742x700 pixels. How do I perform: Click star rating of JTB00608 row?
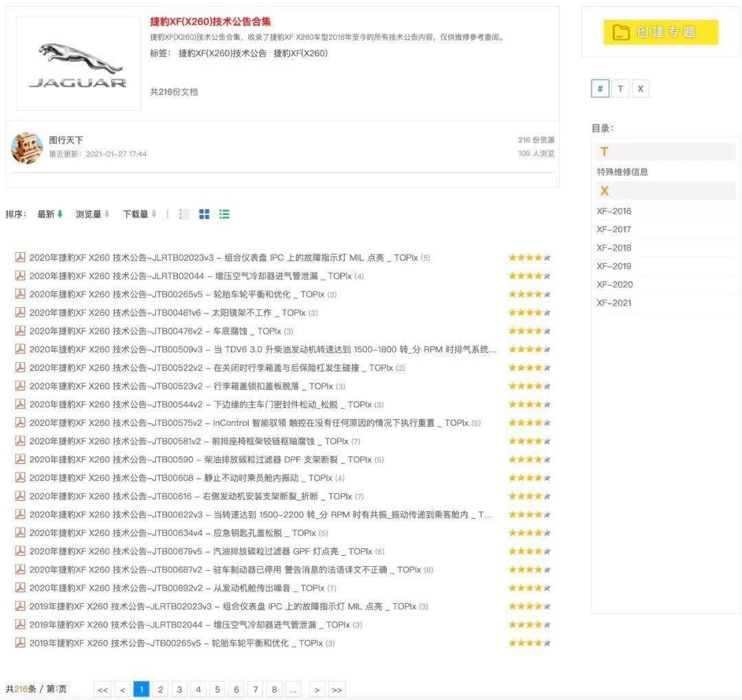pos(530,477)
